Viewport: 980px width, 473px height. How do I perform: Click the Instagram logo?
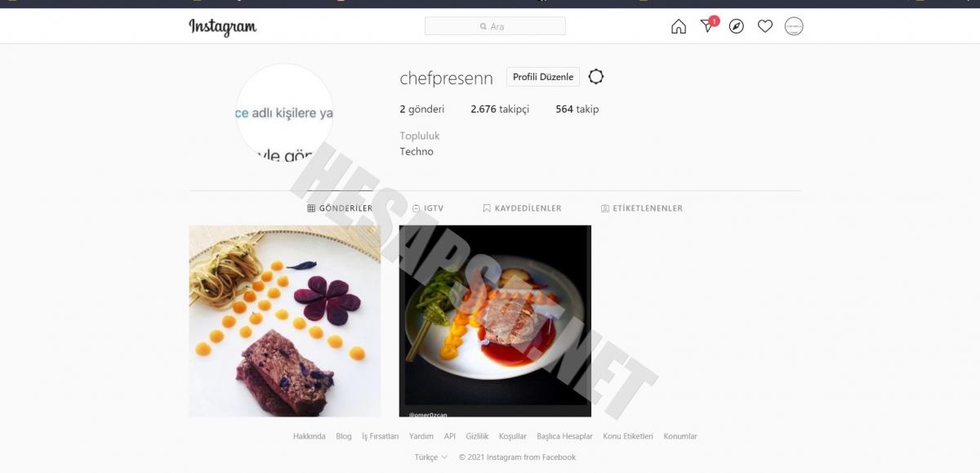pyautogui.click(x=223, y=27)
